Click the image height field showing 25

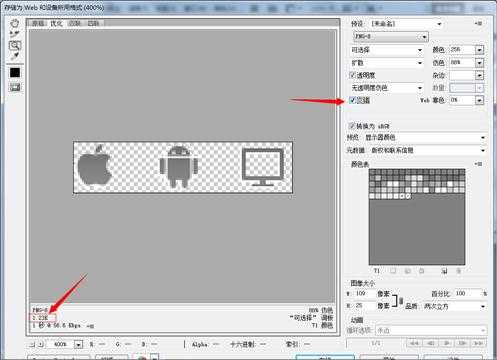365,305
